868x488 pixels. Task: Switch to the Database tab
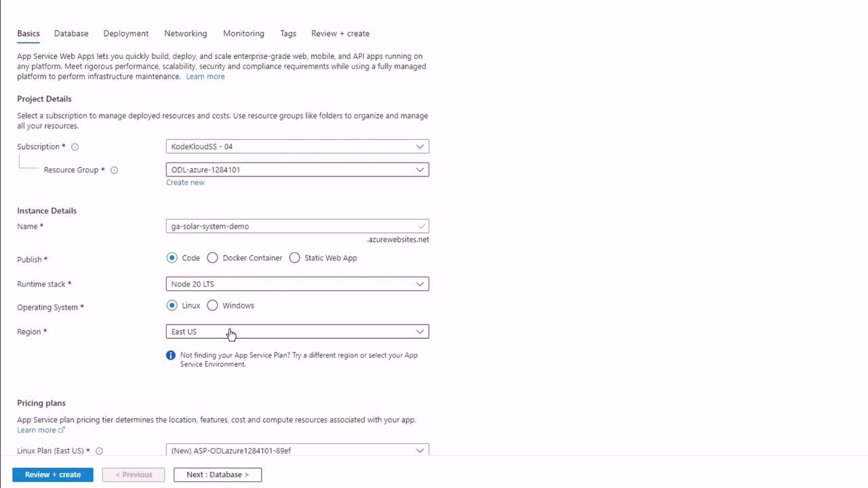tap(71, 33)
